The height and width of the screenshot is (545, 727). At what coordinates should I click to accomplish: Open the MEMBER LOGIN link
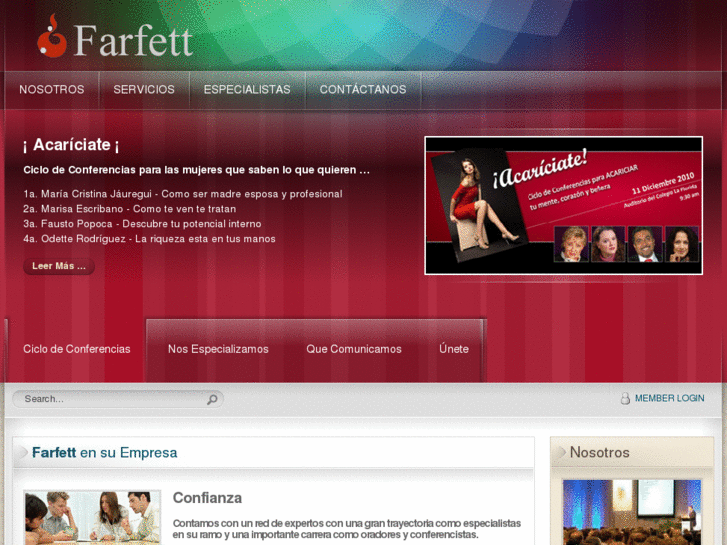coord(670,398)
